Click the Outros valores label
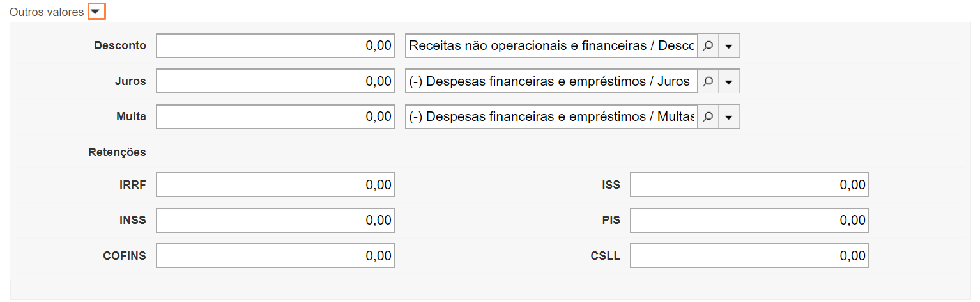The height and width of the screenshot is (302, 980). (47, 12)
